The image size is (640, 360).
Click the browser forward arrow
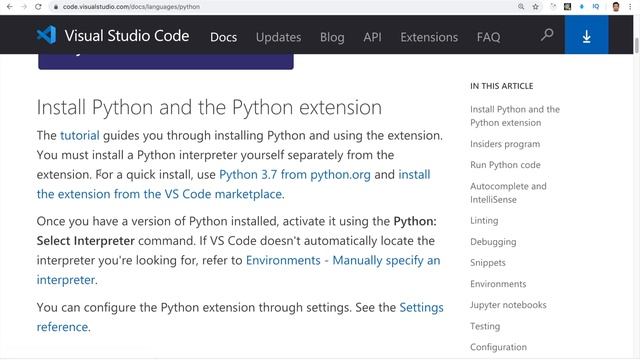24,7
